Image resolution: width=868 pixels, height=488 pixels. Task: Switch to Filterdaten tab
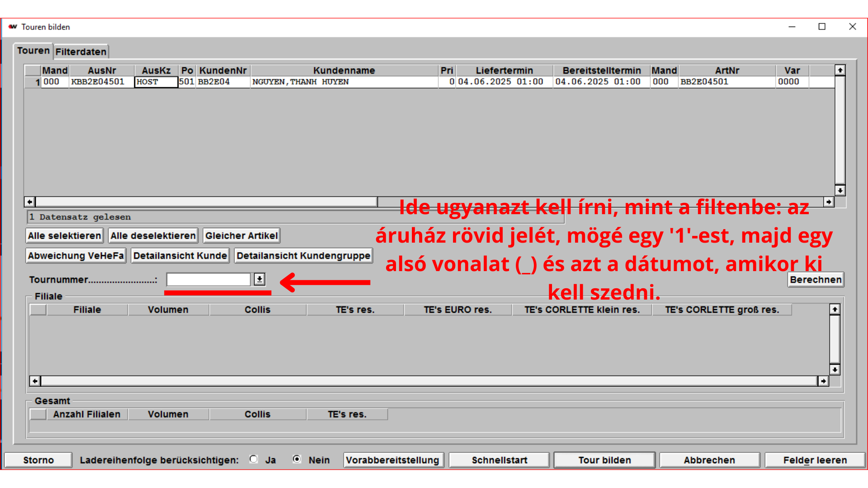(x=81, y=52)
